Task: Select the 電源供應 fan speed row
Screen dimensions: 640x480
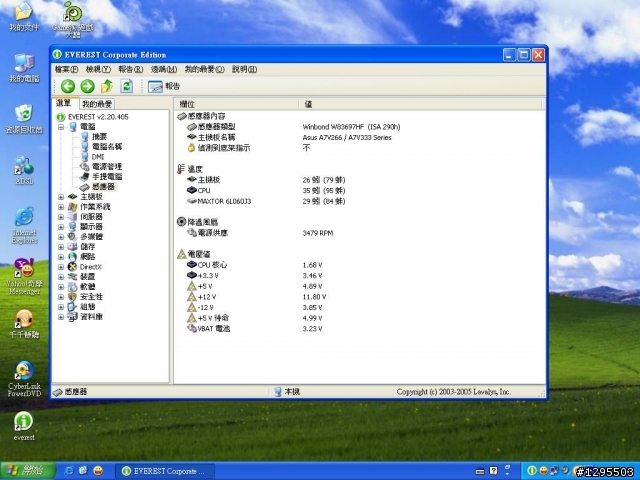Action: pyautogui.click(x=360, y=233)
